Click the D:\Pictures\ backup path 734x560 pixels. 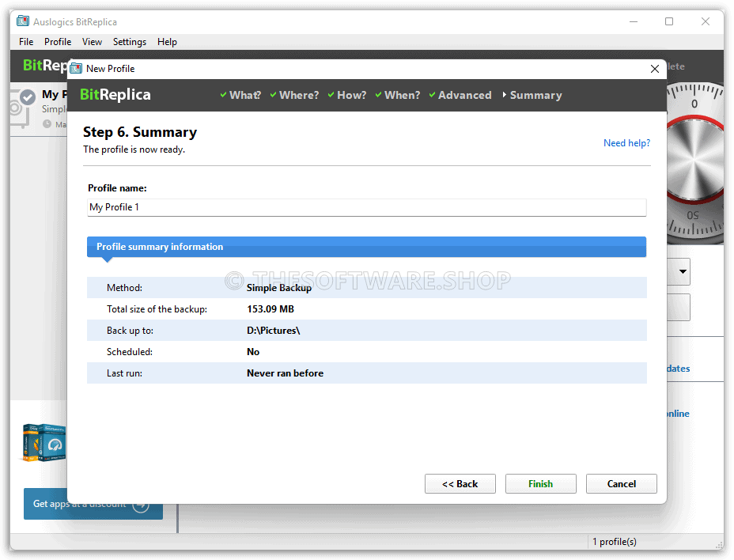click(x=273, y=331)
